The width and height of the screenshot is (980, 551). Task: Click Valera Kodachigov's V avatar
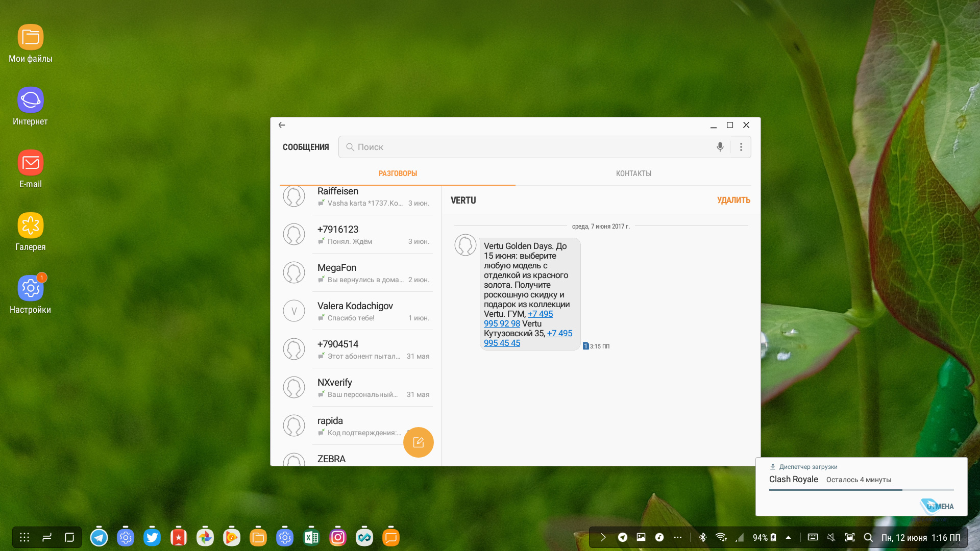coord(294,311)
